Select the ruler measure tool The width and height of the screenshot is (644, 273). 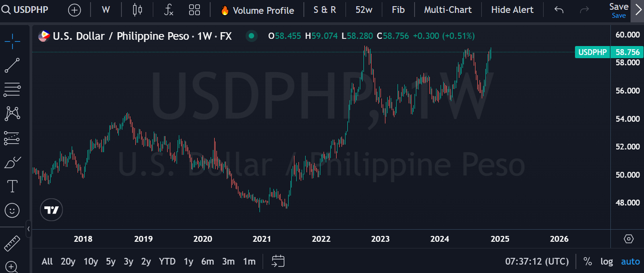[x=12, y=243]
